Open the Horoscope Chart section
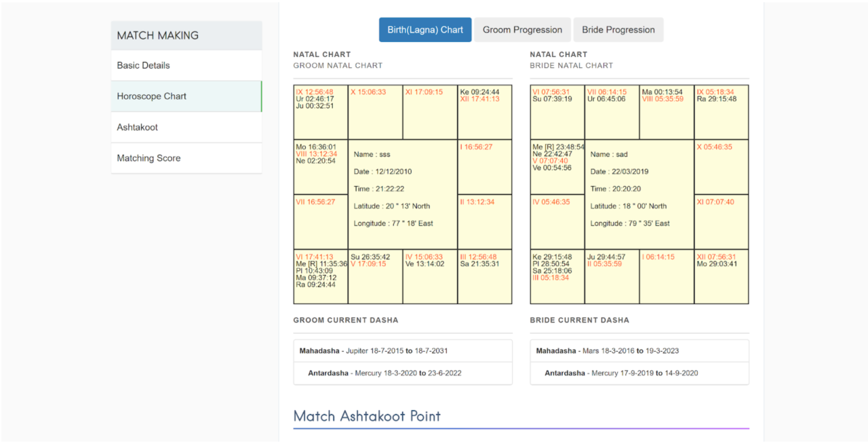 tap(151, 96)
